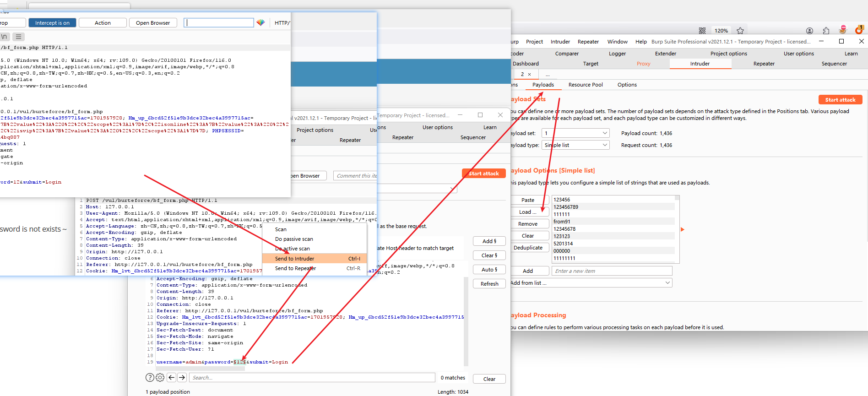Image resolution: width=868 pixels, height=396 pixels.
Task: Open payload set dropdown
Action: click(575, 133)
